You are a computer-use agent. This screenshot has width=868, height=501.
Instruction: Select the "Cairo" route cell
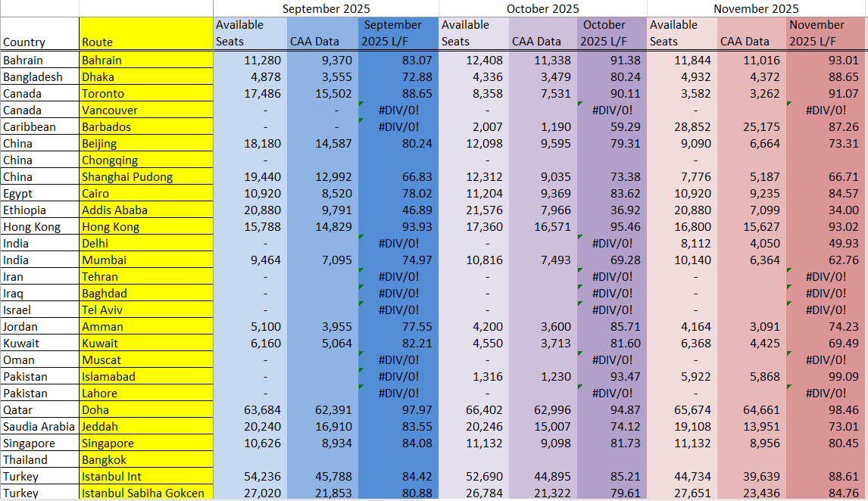(x=146, y=193)
